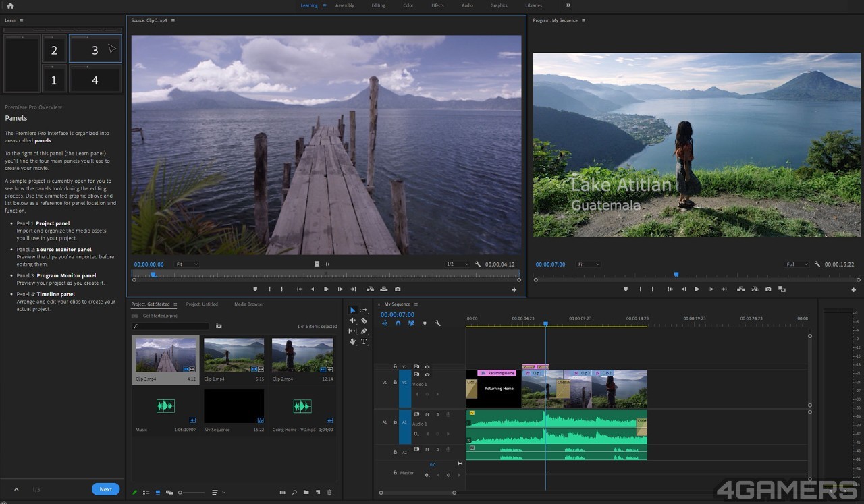Click New Bin folder icon in Project panel
Image resolution: width=864 pixels, height=504 pixels.
pos(306,493)
